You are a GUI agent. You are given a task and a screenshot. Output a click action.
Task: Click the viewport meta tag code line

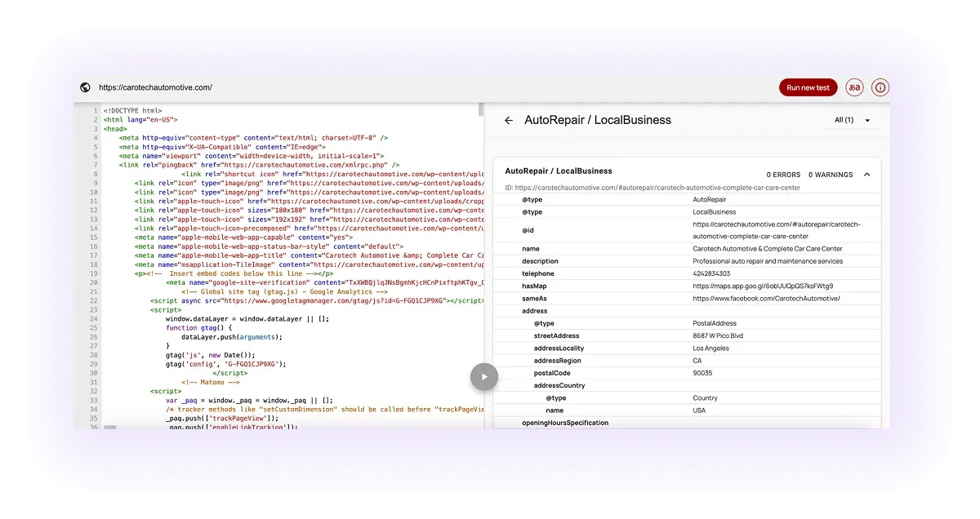(x=252, y=156)
